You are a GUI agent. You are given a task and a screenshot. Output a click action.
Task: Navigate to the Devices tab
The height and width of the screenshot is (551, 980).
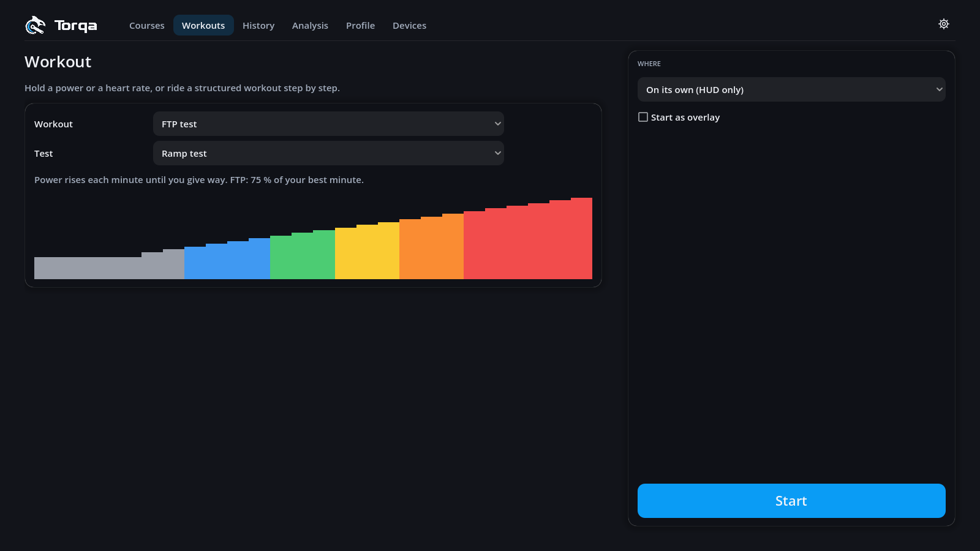(x=409, y=25)
